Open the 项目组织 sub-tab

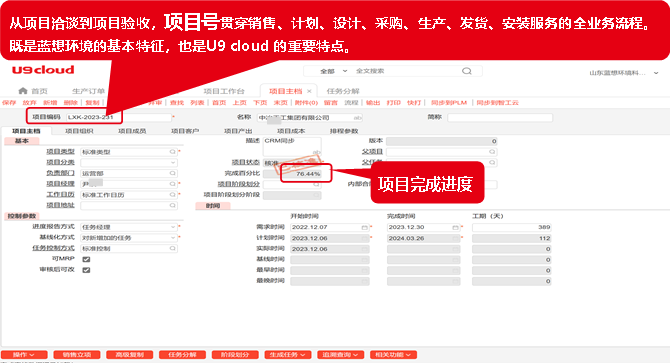coord(79,131)
